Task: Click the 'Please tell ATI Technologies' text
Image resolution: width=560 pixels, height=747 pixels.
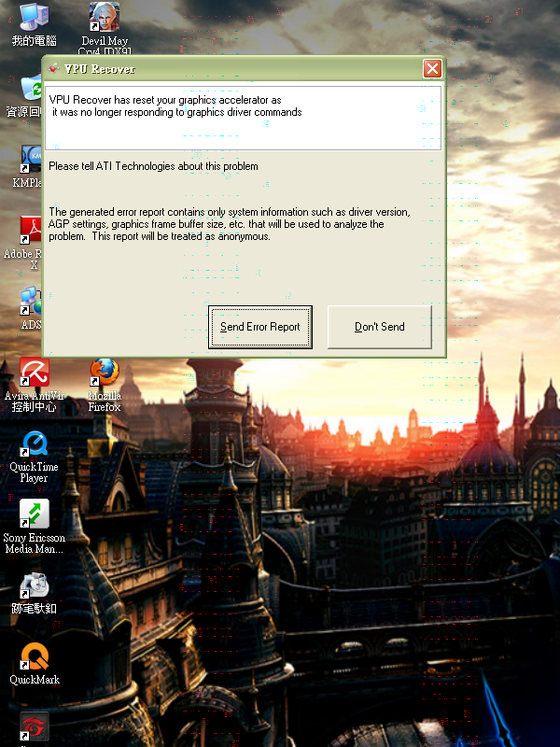Action: tap(153, 166)
